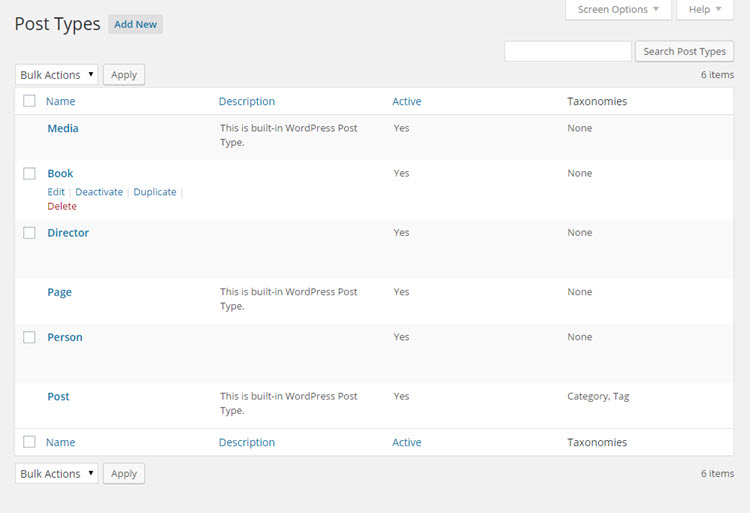Toggle the select-all checkbox in table footer
The width and height of the screenshot is (750, 513).
pyautogui.click(x=29, y=442)
